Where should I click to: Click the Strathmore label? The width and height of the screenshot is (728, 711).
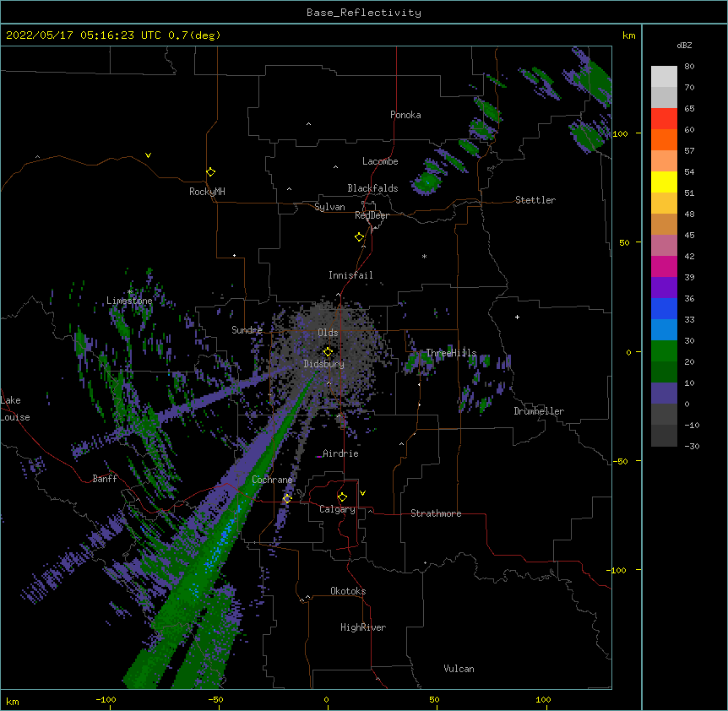click(x=436, y=513)
